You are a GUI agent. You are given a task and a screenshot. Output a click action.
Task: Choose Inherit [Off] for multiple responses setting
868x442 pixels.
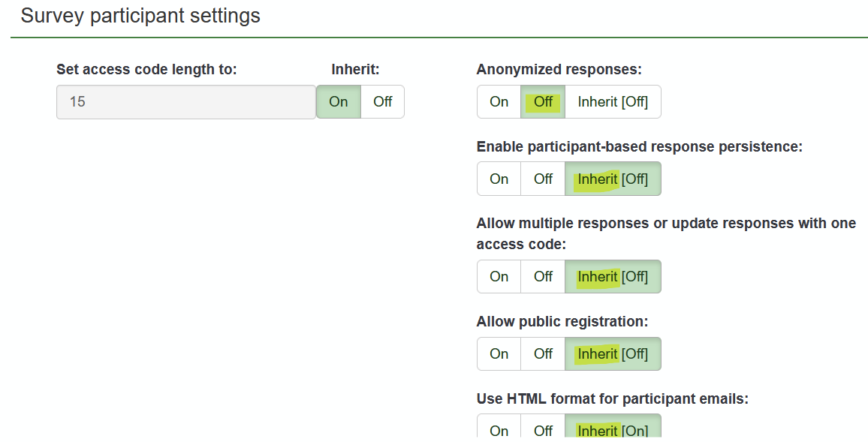[613, 276]
